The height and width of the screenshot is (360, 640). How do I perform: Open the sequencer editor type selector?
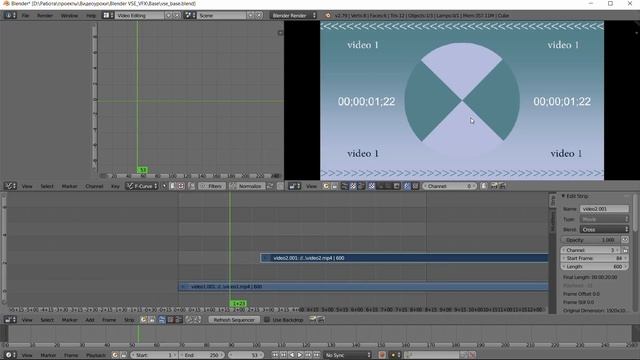click(x=10, y=320)
